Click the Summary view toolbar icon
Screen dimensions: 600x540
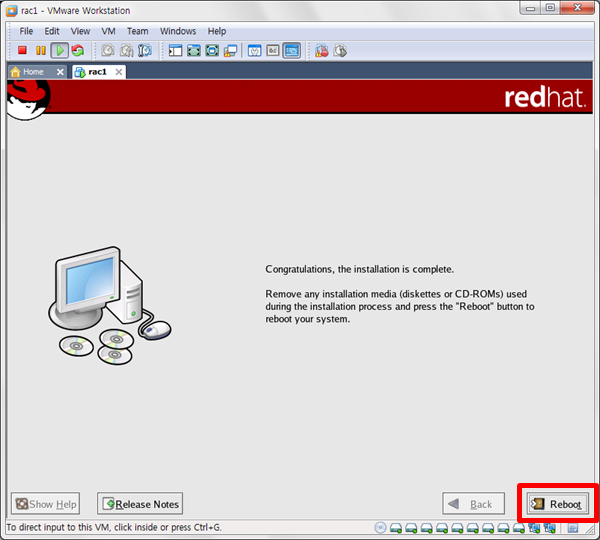coord(254,50)
